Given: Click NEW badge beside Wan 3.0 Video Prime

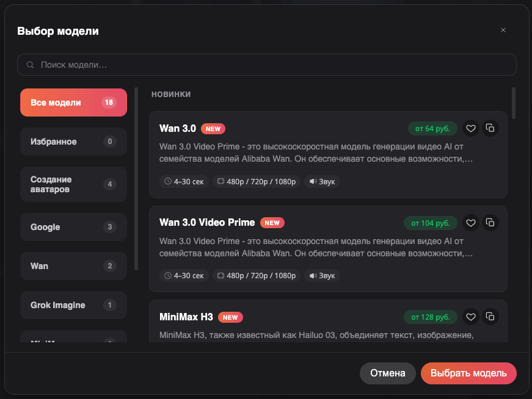Looking at the screenshot, I should click(x=272, y=223).
